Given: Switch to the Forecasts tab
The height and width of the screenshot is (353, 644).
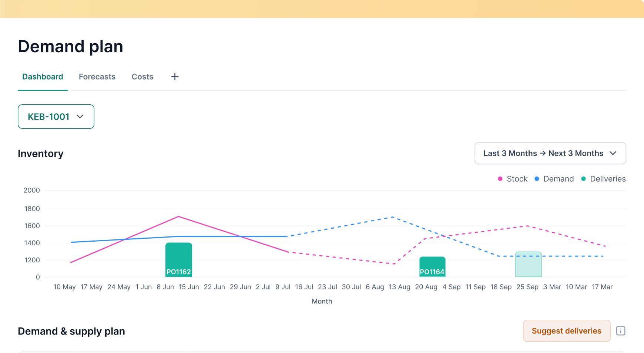Looking at the screenshot, I should tap(97, 77).
